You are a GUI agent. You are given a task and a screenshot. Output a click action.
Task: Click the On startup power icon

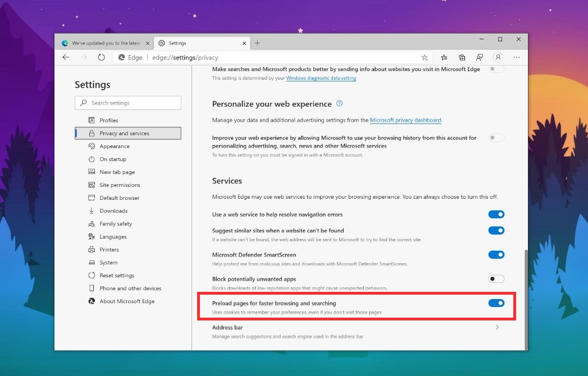tap(92, 159)
